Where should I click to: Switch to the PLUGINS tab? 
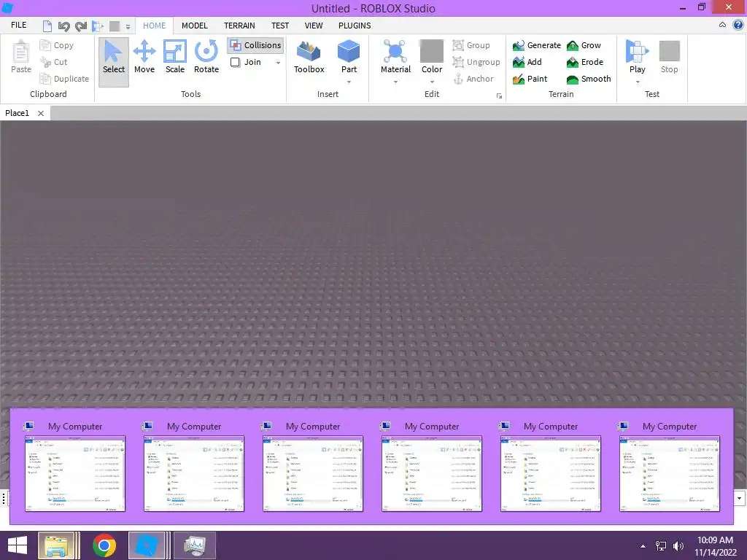point(355,26)
